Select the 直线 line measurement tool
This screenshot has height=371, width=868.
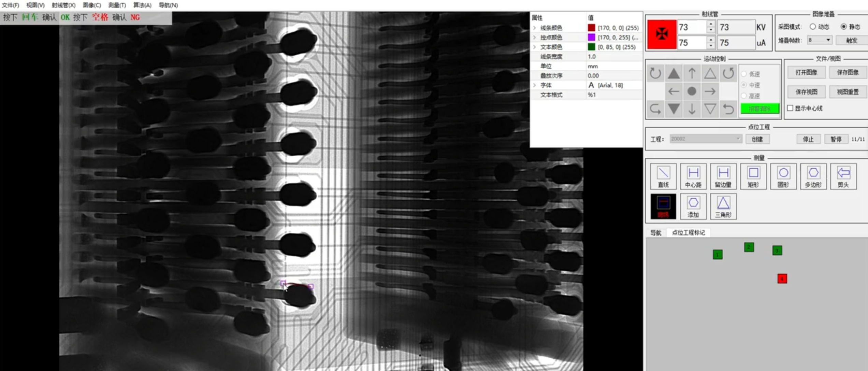(663, 176)
